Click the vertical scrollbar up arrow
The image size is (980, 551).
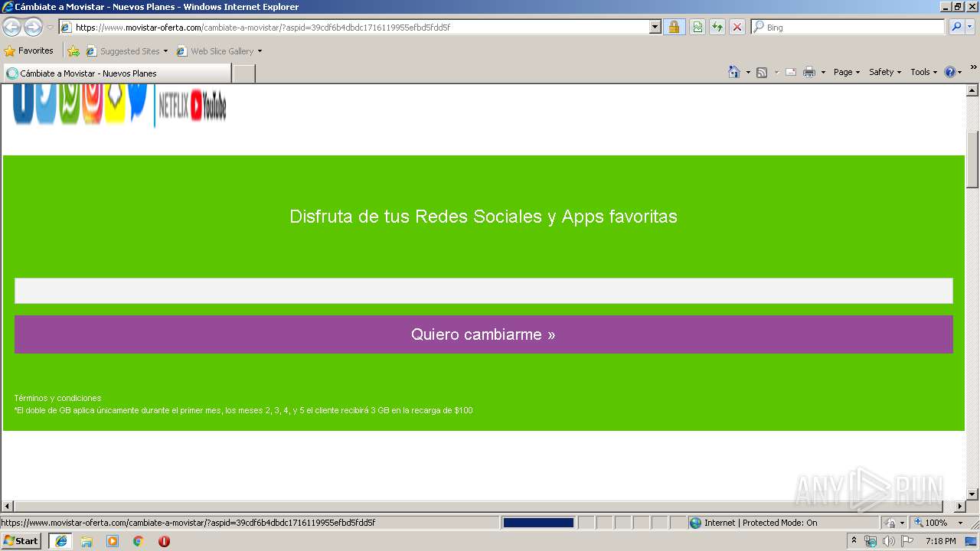coord(972,90)
